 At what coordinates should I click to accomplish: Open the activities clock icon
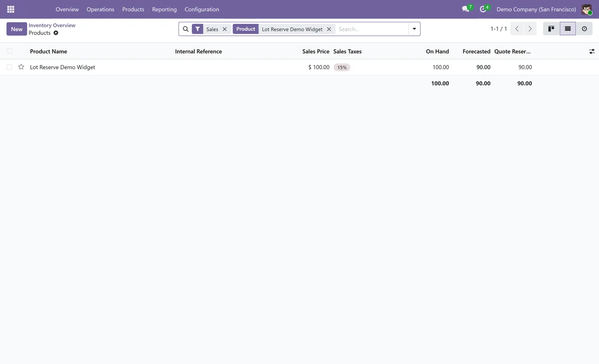coord(483,9)
